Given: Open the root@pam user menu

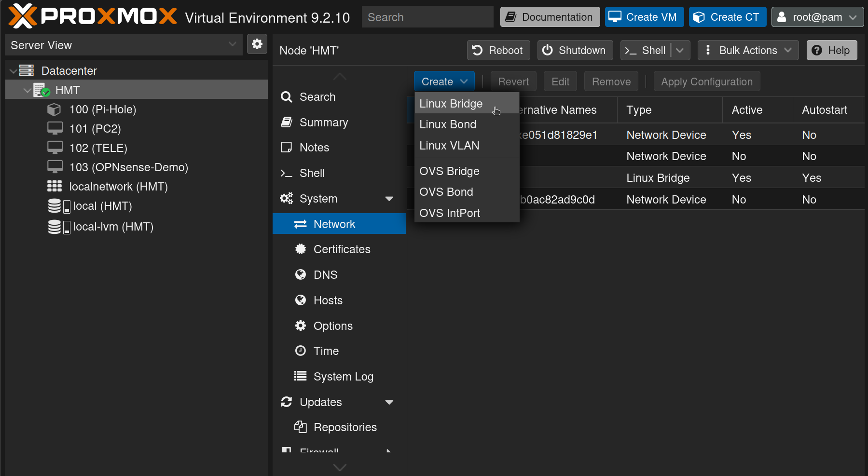Looking at the screenshot, I should click(x=817, y=17).
